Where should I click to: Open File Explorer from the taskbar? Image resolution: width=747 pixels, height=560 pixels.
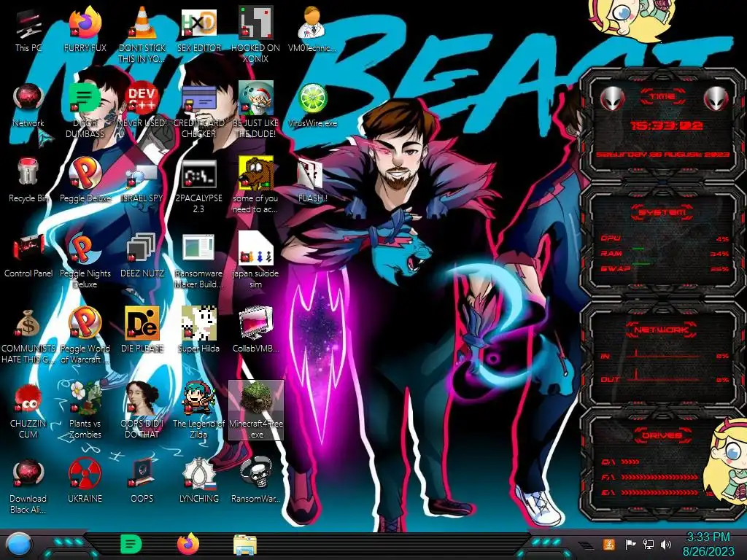245,545
